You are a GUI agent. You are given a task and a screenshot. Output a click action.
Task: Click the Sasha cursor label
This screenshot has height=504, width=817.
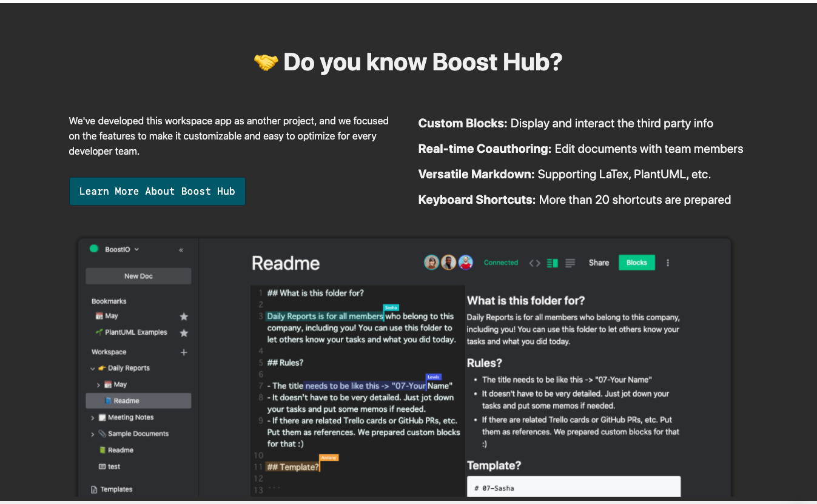click(391, 308)
